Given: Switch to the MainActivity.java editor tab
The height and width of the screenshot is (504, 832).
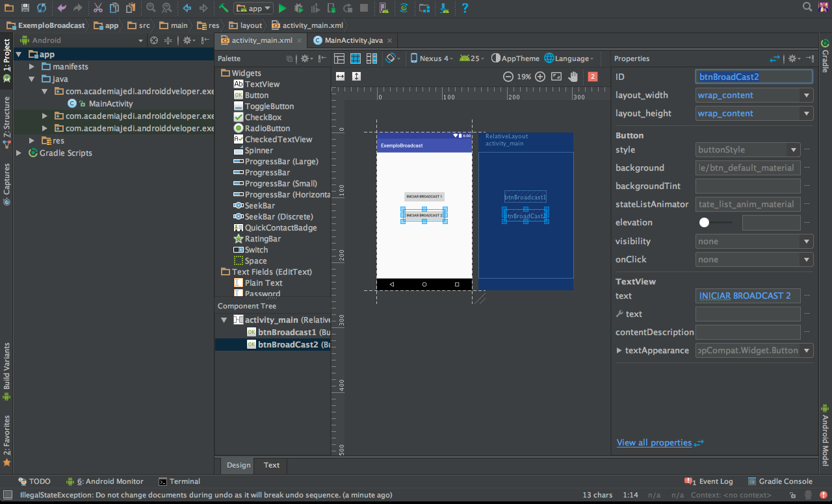Looking at the screenshot, I should tap(353, 40).
